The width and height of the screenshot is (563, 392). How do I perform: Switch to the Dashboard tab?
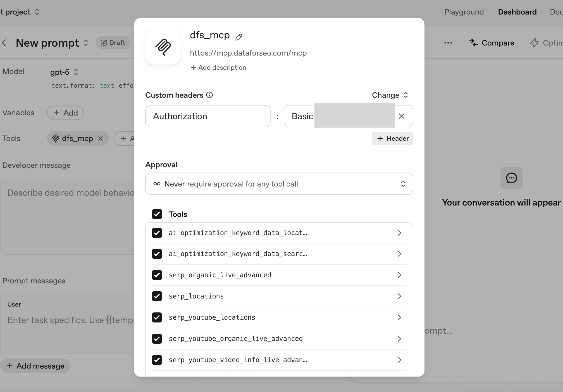(x=517, y=12)
